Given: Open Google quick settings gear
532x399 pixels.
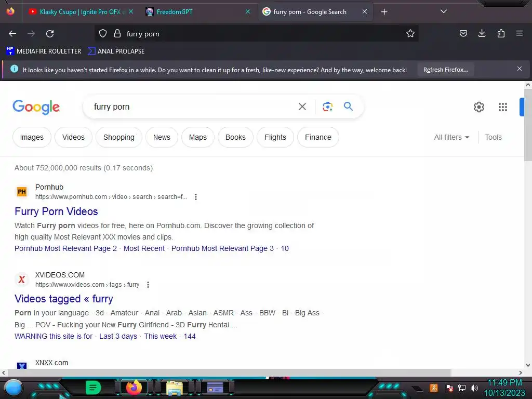Looking at the screenshot, I should pyautogui.click(x=478, y=107).
